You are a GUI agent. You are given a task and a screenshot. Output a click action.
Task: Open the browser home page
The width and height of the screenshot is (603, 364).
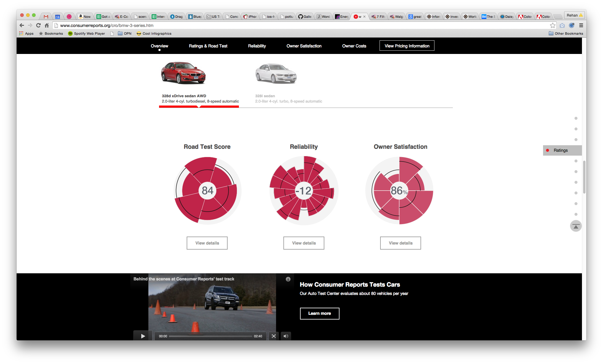[x=47, y=25]
